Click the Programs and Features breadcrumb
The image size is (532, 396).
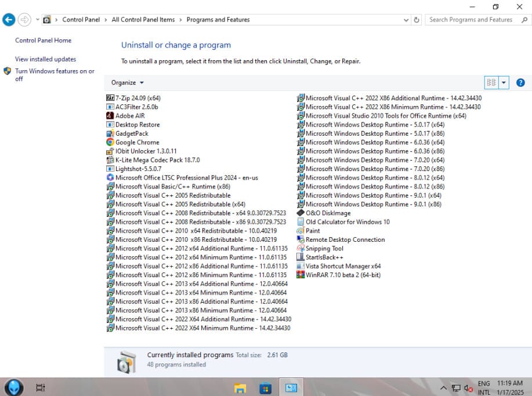[218, 20]
